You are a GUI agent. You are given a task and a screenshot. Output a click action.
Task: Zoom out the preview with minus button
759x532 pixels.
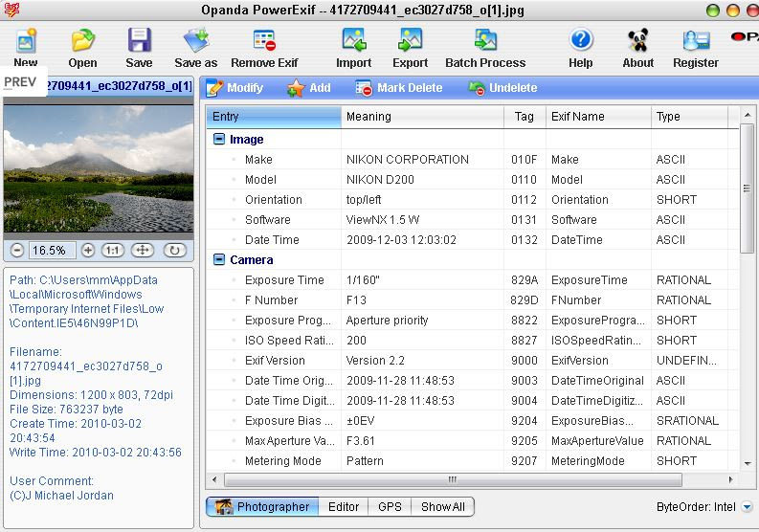[17, 251]
